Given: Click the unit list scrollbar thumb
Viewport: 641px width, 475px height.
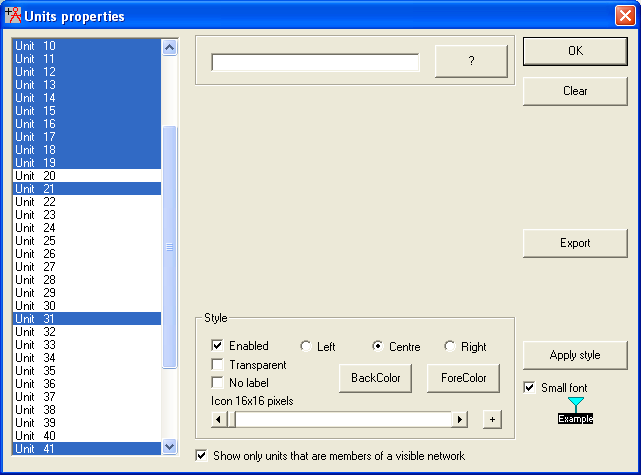Looking at the screenshot, I should 169,247.
